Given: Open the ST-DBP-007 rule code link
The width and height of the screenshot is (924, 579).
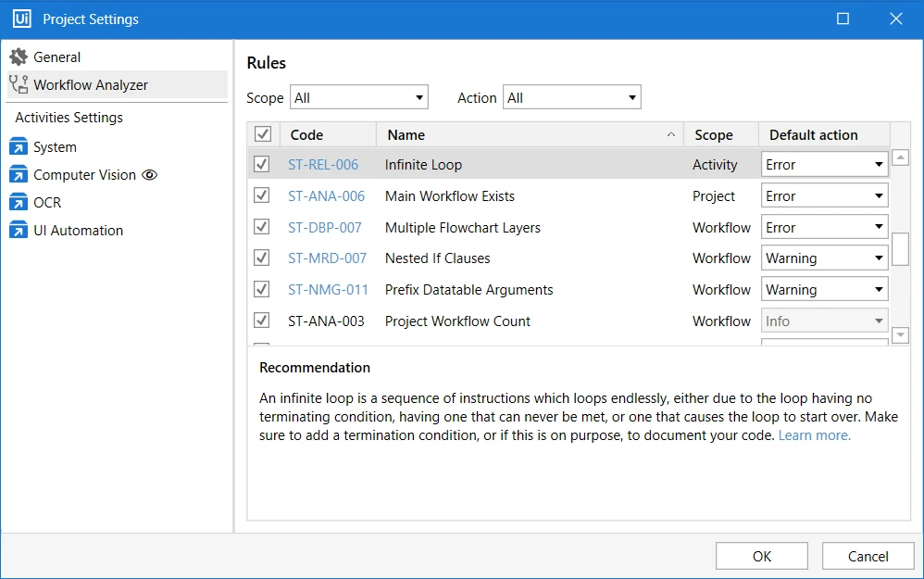Looking at the screenshot, I should [325, 227].
